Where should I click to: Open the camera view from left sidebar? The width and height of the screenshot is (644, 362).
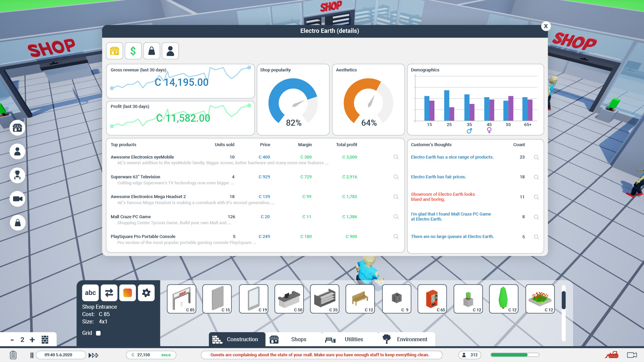(17, 199)
